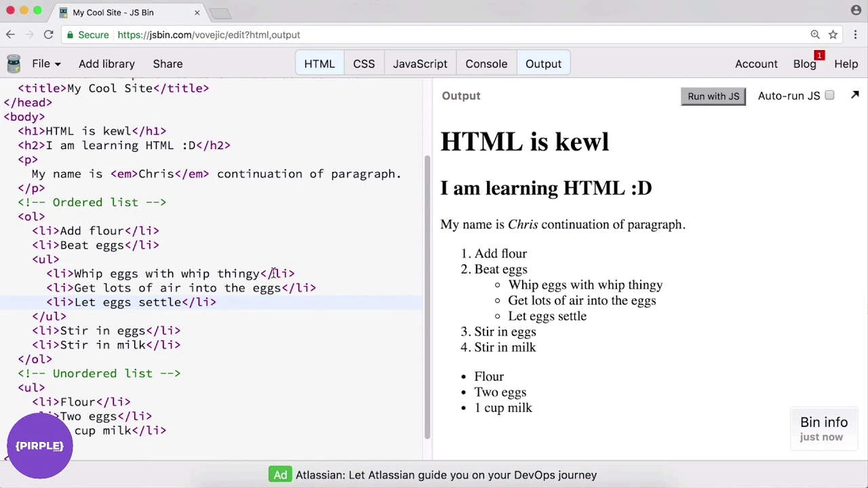Click code line 'Stir in milk'
Image resolution: width=868 pixels, height=488 pixels.
(x=106, y=345)
